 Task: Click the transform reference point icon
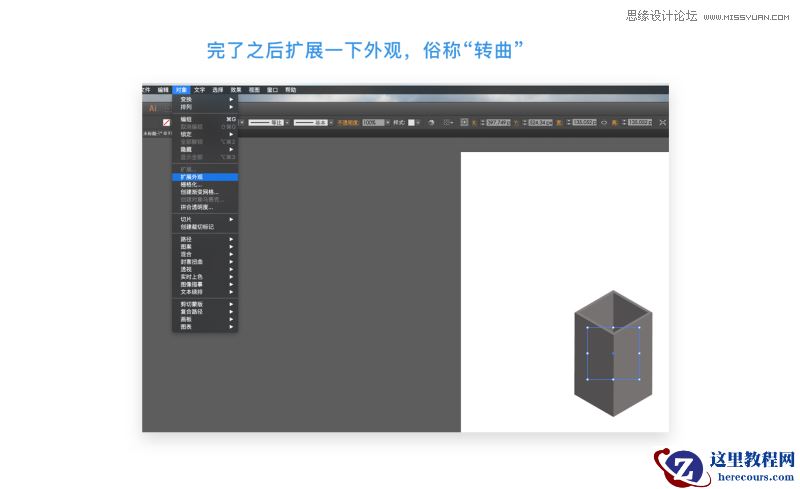(x=465, y=122)
